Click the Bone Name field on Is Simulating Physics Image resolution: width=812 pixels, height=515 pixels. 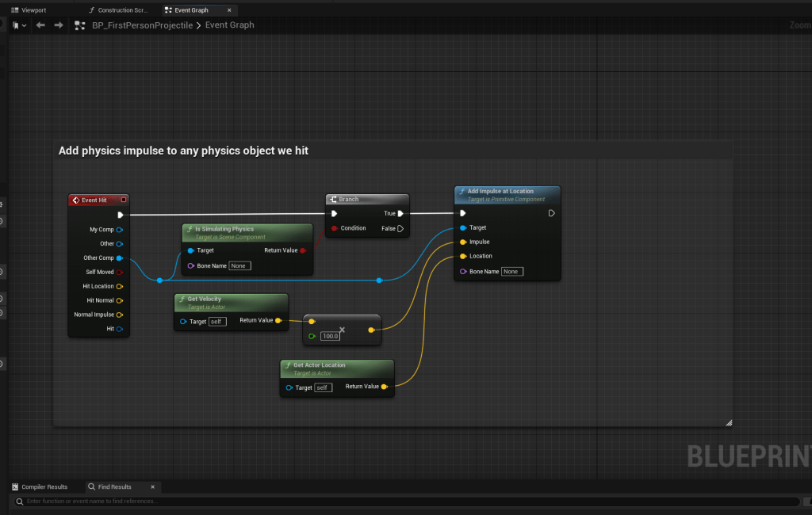[239, 265]
